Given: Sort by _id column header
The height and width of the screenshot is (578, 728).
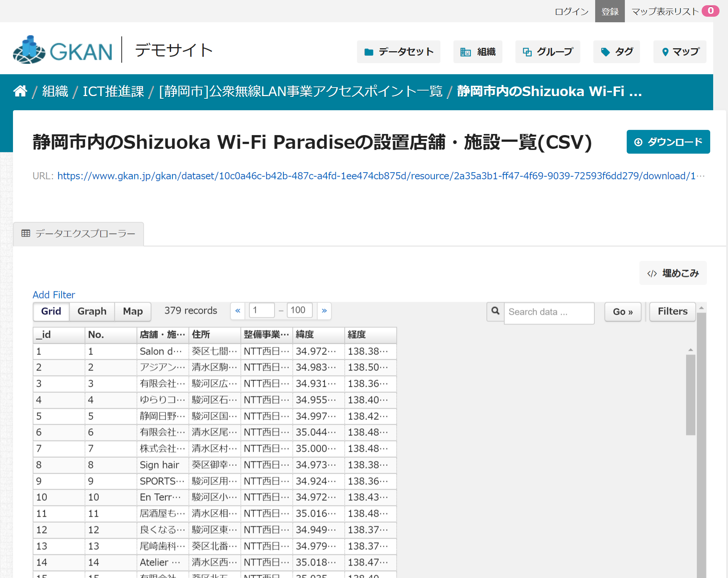Looking at the screenshot, I should tap(59, 335).
